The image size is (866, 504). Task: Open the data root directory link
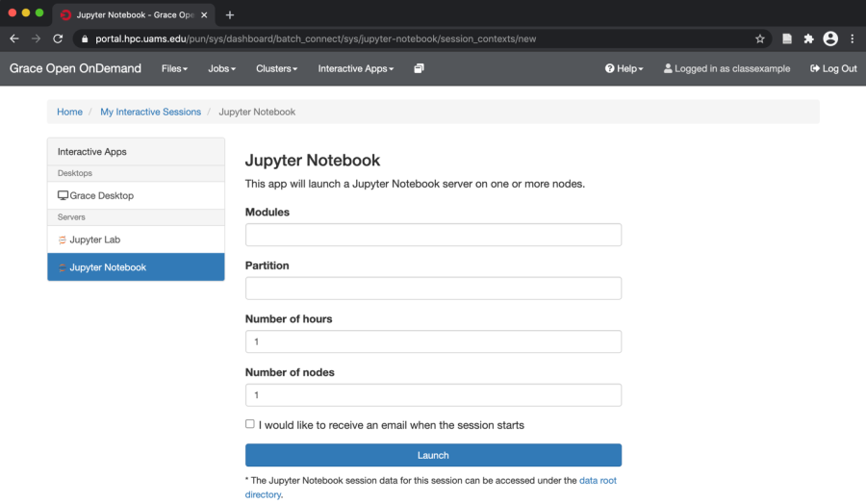pyautogui.click(x=598, y=480)
